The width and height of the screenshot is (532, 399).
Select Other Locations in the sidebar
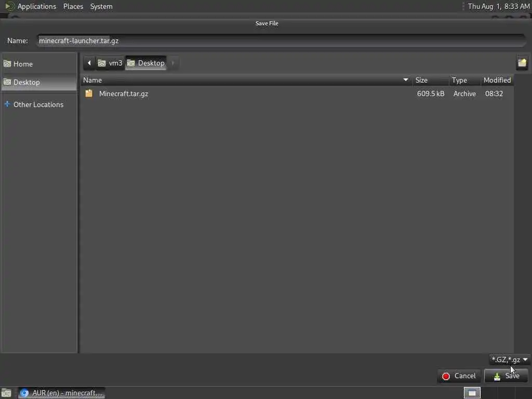click(x=38, y=104)
